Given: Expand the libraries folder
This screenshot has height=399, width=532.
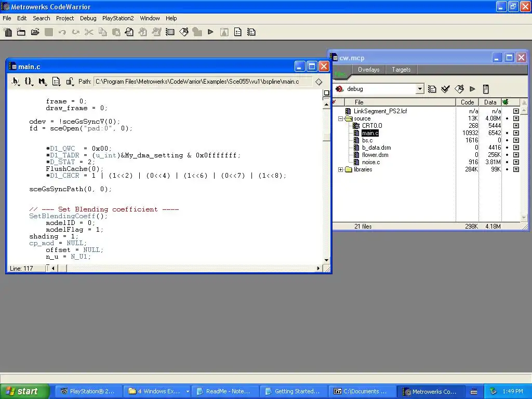Looking at the screenshot, I should coord(340,170).
